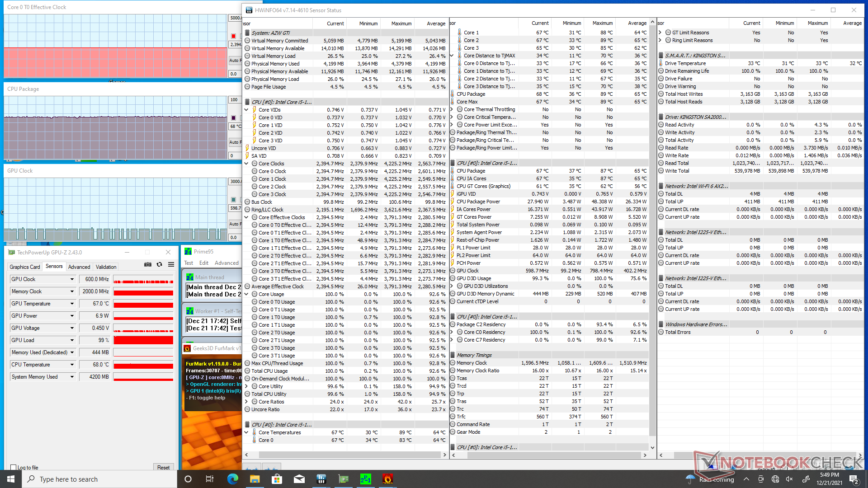Click the lightning icon beside Core 0 VID
868x488 pixels.
(255, 117)
